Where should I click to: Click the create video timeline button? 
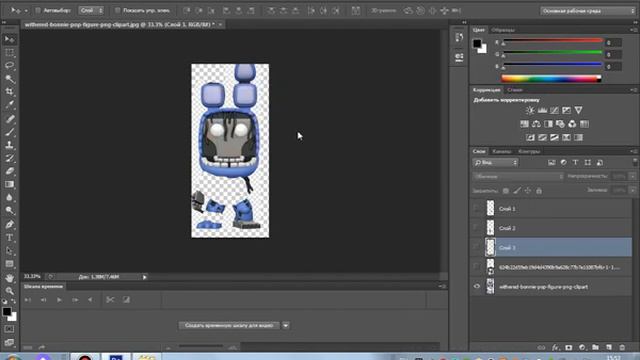click(229, 325)
